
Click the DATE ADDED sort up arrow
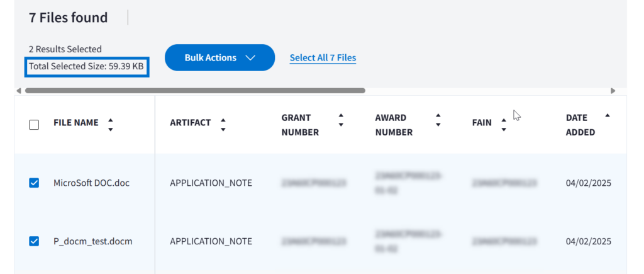tap(607, 115)
